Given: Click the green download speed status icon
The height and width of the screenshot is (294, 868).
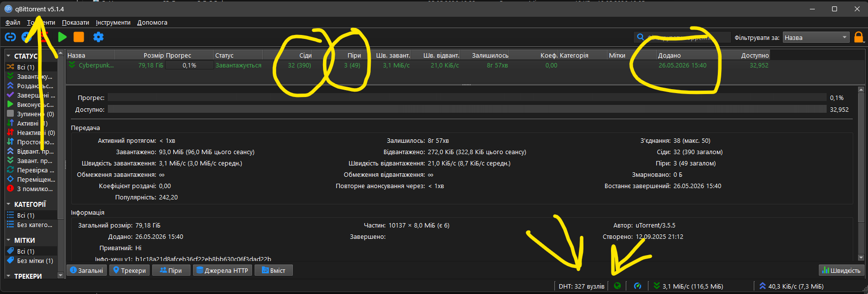Looking at the screenshot, I should 656,286.
